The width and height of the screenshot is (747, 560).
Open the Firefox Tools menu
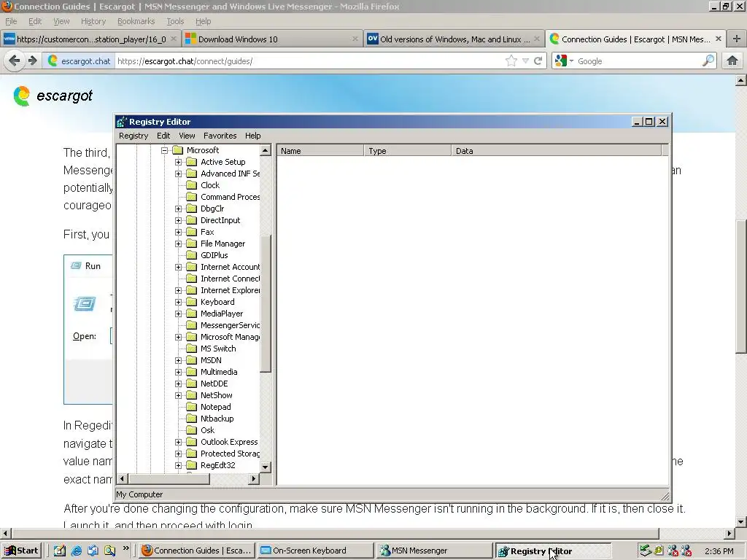tap(175, 21)
